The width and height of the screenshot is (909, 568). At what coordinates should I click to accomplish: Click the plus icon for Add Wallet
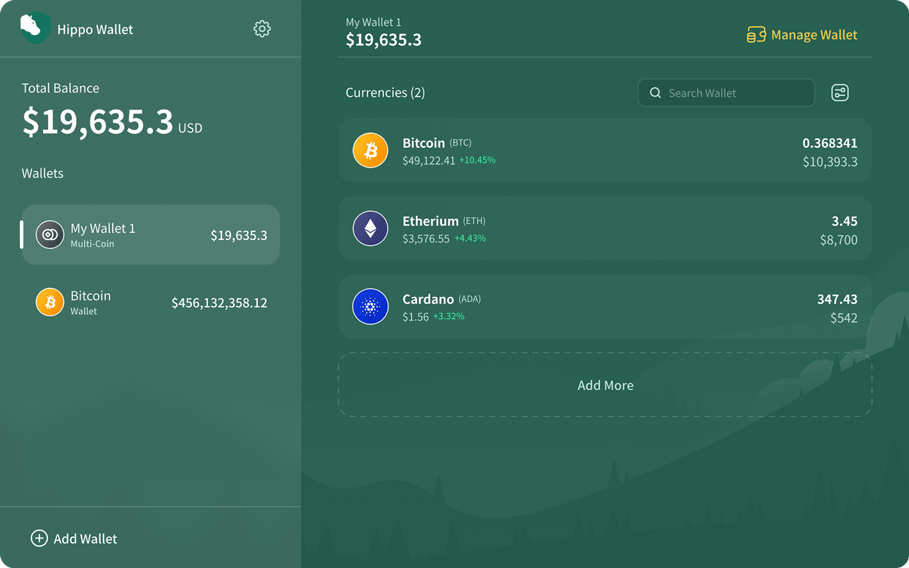[39, 538]
